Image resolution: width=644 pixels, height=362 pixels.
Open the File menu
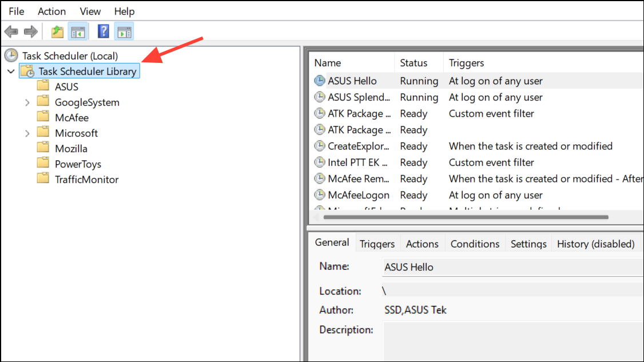click(x=17, y=11)
